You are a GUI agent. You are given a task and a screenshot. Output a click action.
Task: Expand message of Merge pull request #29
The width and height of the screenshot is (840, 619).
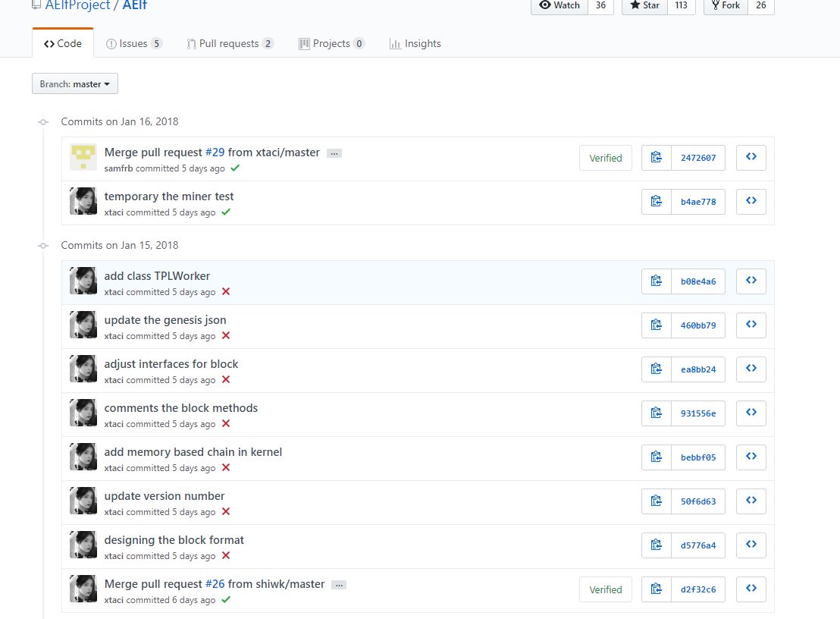(x=334, y=153)
